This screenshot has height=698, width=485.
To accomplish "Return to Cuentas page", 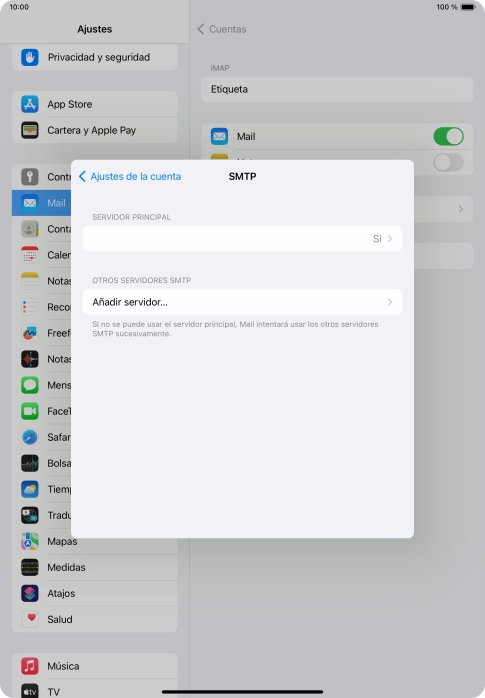I will 222,29.
